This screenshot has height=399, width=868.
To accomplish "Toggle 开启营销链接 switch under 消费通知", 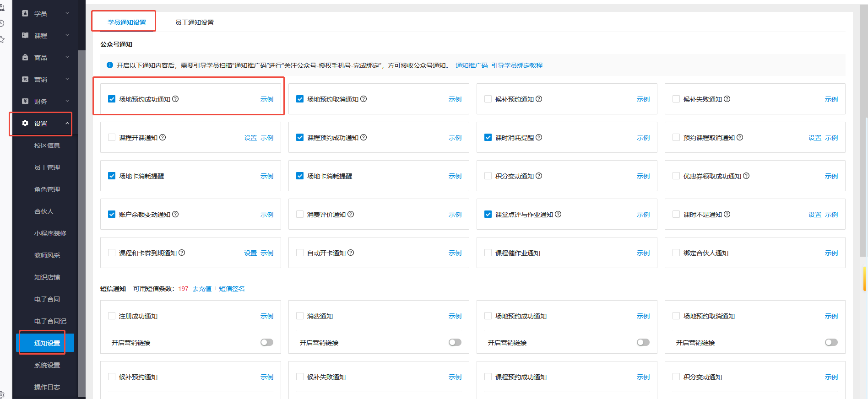I will pos(455,342).
